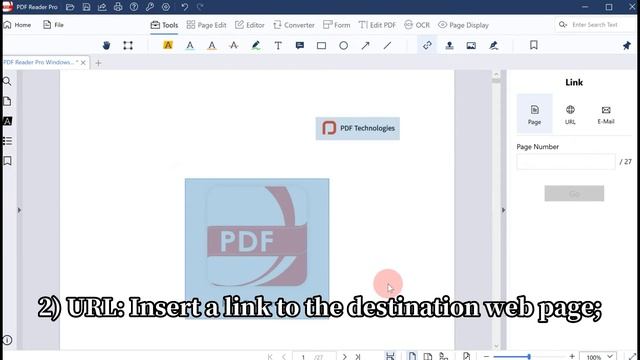Select the Stamp tool
640x360 pixels.
[x=449, y=45]
